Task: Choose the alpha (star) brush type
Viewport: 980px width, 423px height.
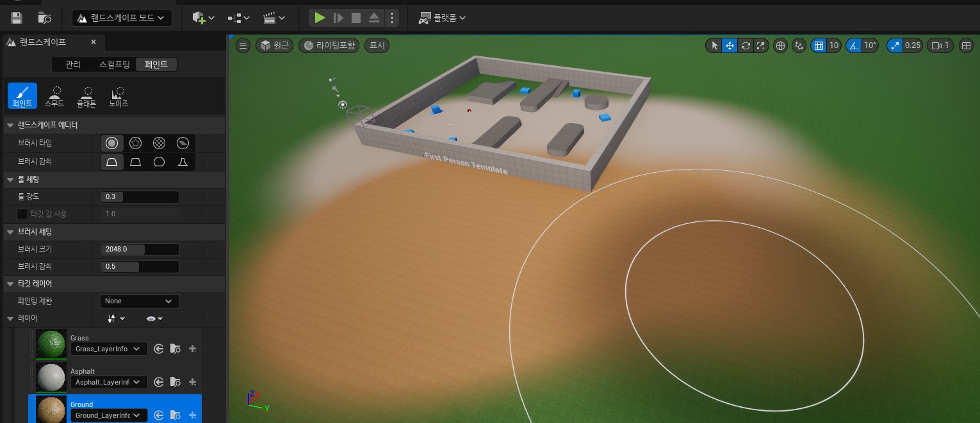Action: point(135,143)
